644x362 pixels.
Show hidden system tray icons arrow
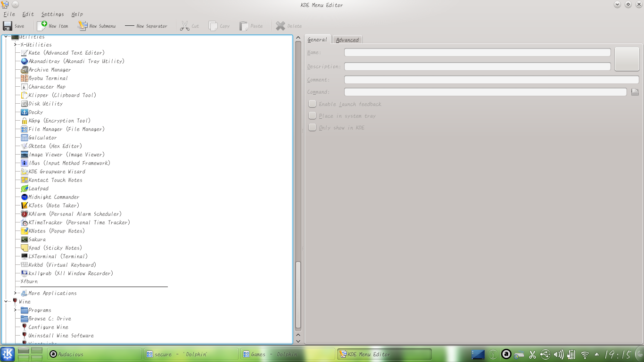pyautogui.click(x=597, y=354)
